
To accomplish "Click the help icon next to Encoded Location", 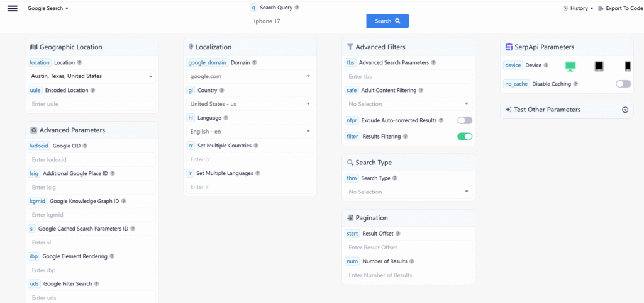I will [x=93, y=90].
